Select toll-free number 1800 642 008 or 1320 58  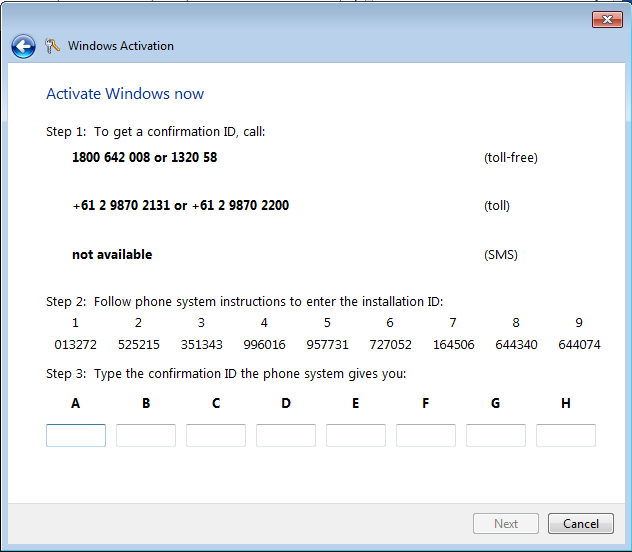[144, 157]
